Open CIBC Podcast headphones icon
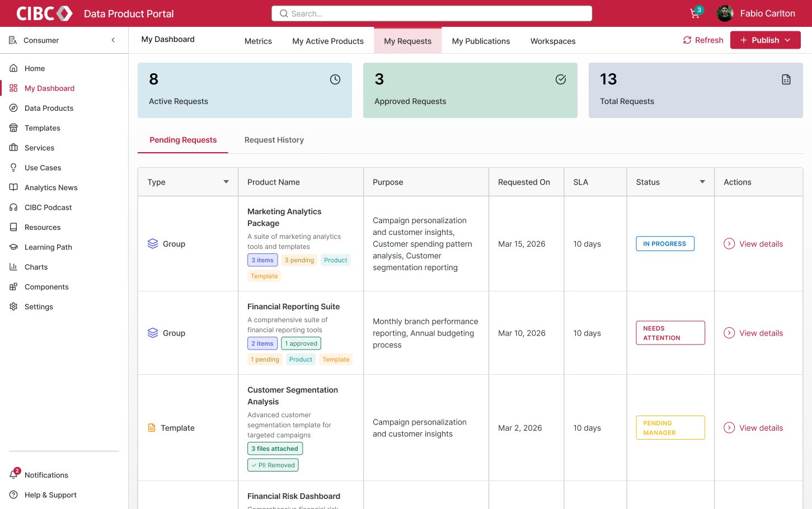 point(13,208)
